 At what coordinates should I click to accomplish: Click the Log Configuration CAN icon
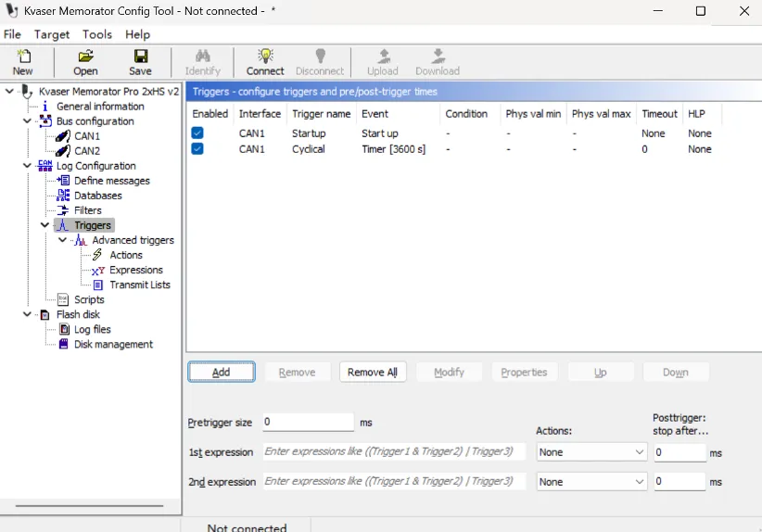(45, 166)
